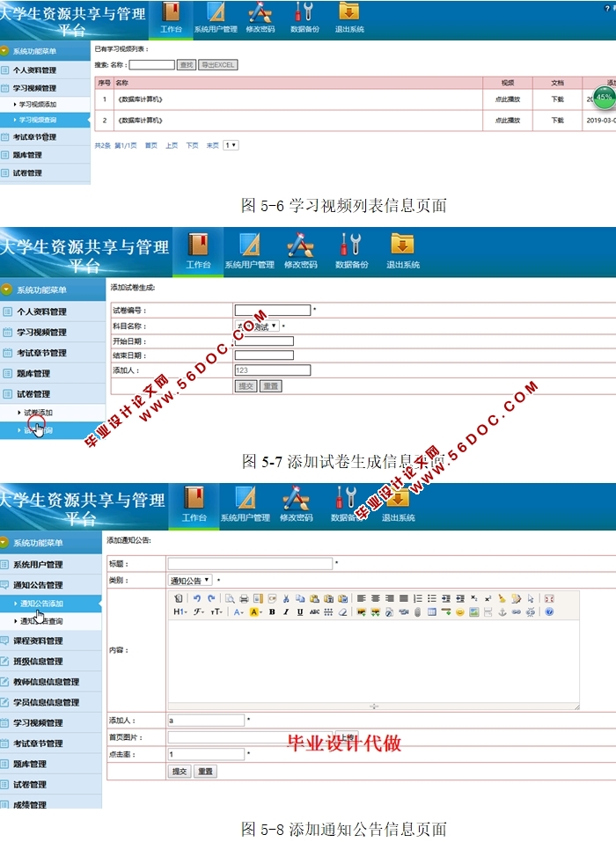Insert a table using the editor grid icon
The height and width of the screenshot is (842, 616).
point(432,612)
